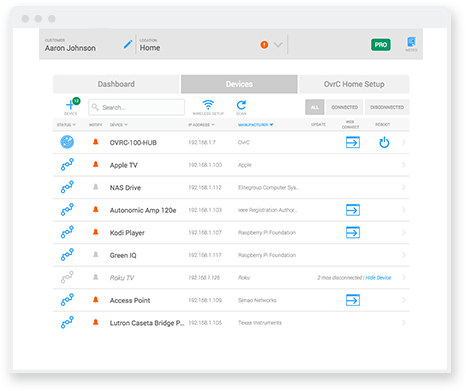The image size is (466, 391).
Task: Select the Apple TV device name
Action: (x=123, y=165)
